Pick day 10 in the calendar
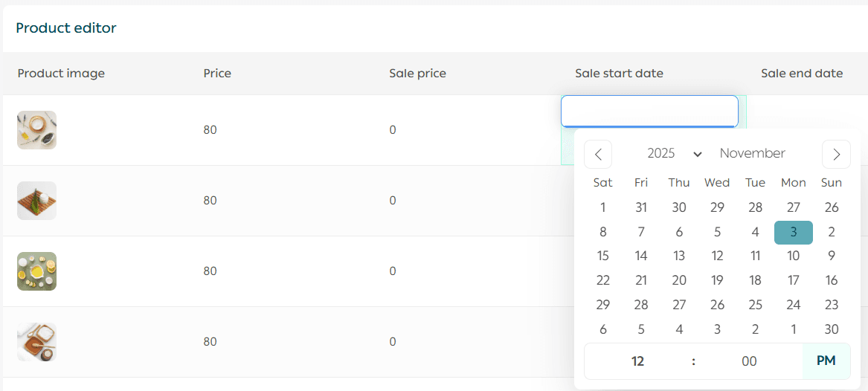The height and width of the screenshot is (391, 868). coord(793,256)
